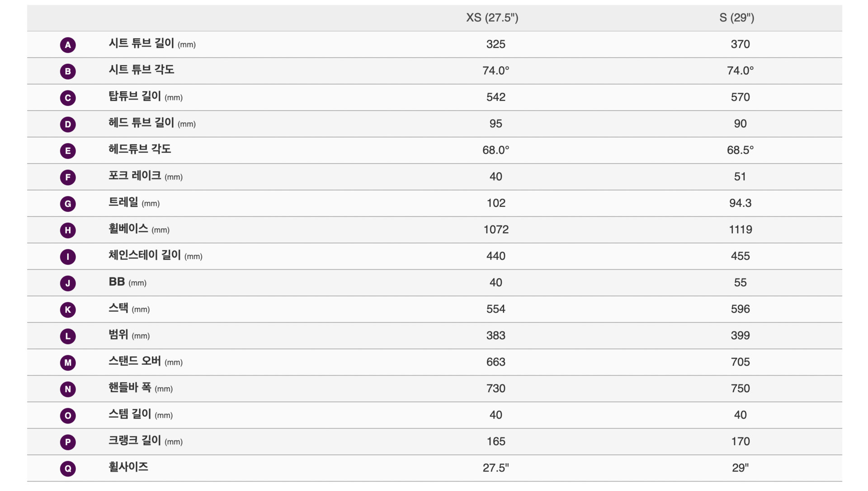
Task: Click the 94.3 trail value for S
Action: (740, 203)
